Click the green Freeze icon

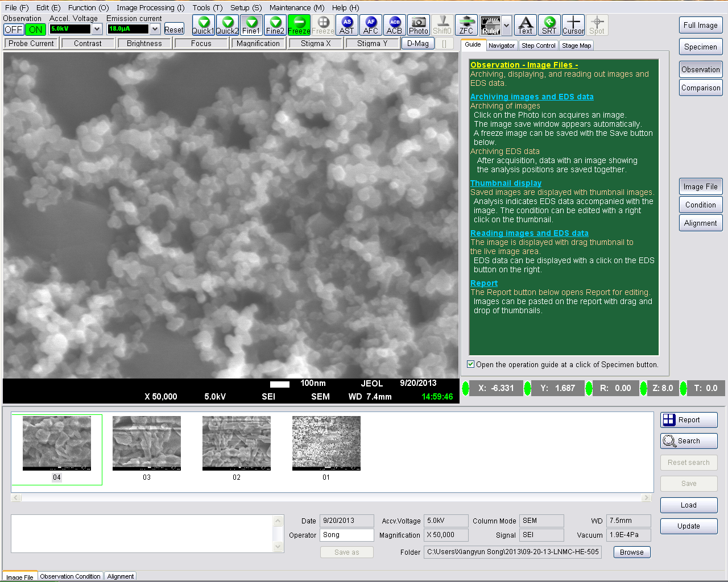coord(299,25)
